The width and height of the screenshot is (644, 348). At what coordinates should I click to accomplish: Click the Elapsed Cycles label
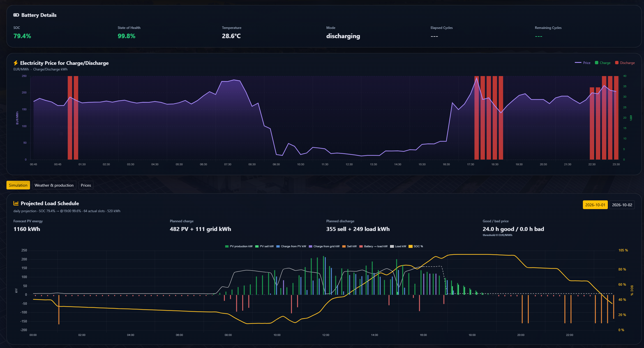(x=442, y=28)
